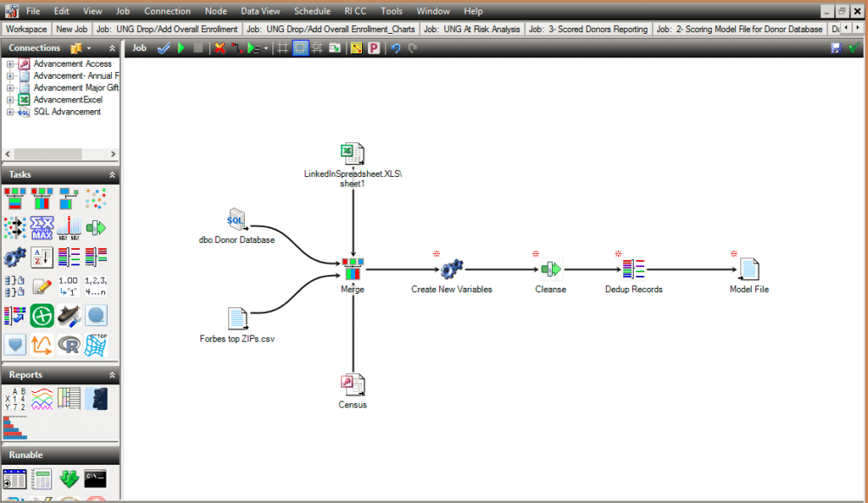868x503 pixels.
Task: Expand the SQL Advancement tree node
Action: 10,112
